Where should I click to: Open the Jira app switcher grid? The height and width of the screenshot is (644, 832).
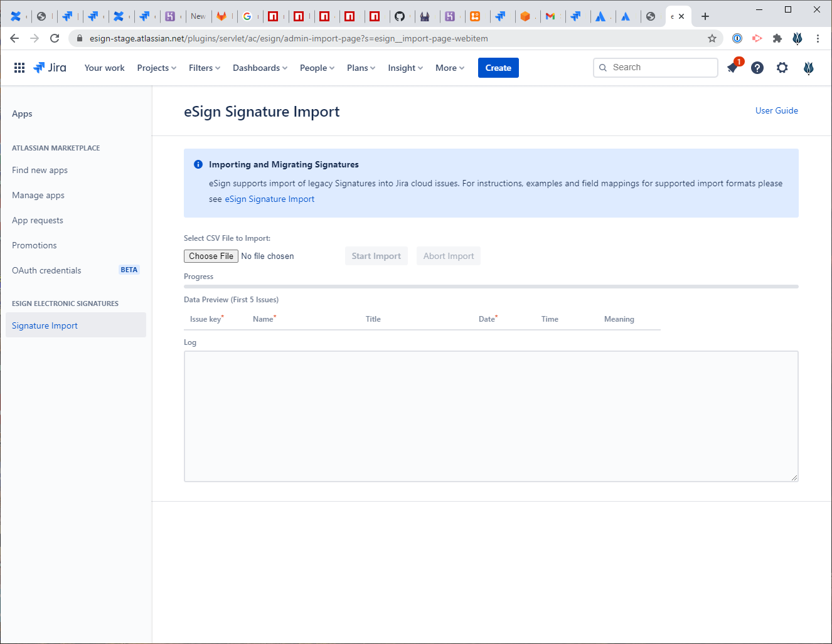pyautogui.click(x=19, y=68)
